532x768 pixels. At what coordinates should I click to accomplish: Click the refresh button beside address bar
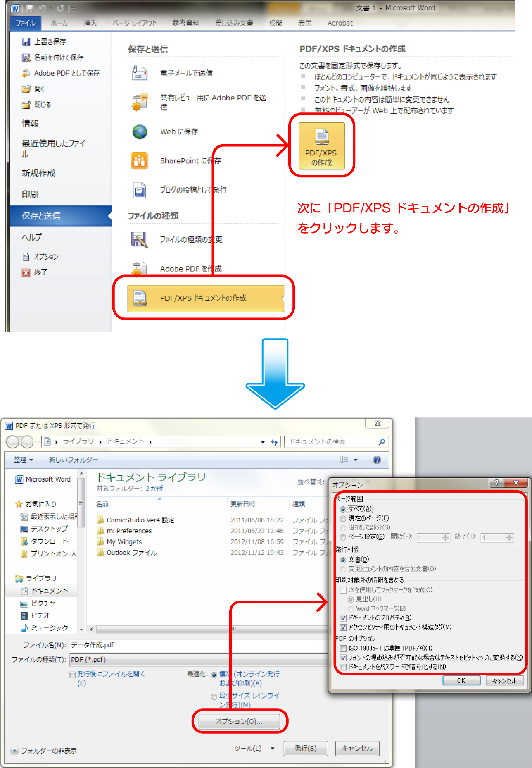click(x=275, y=442)
